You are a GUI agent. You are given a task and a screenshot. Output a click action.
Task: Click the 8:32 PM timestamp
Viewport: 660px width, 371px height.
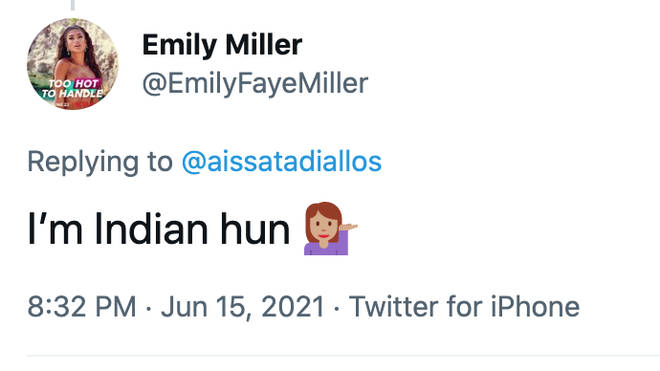pyautogui.click(x=82, y=307)
